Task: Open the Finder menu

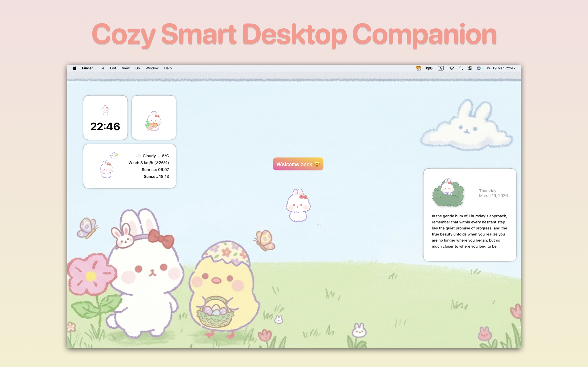Action: 87,68
